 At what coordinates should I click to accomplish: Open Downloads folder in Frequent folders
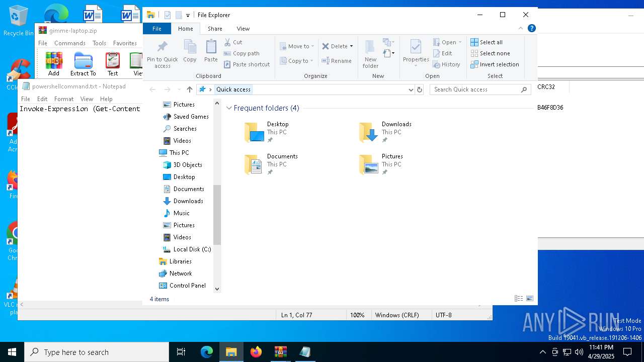pyautogui.click(x=385, y=132)
